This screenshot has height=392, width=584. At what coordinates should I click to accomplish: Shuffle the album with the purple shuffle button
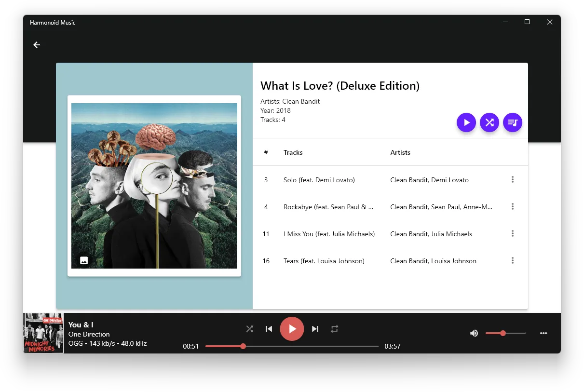coord(489,122)
